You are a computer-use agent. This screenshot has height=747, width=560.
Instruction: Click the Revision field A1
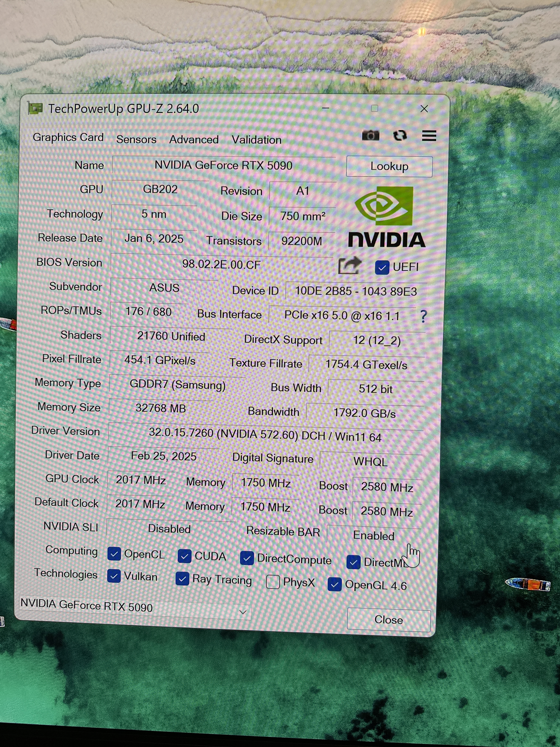(303, 191)
